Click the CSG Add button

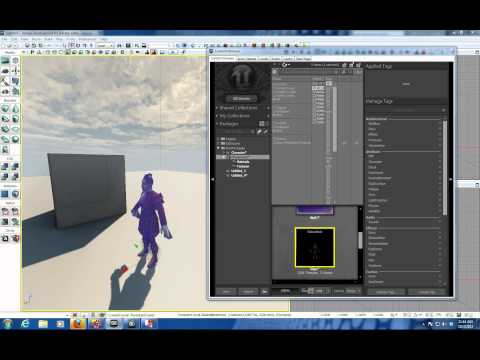(5, 166)
